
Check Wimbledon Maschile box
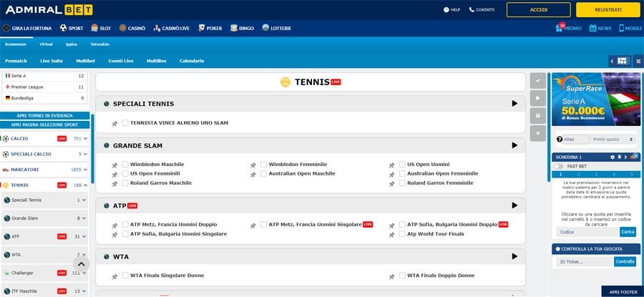click(x=125, y=165)
